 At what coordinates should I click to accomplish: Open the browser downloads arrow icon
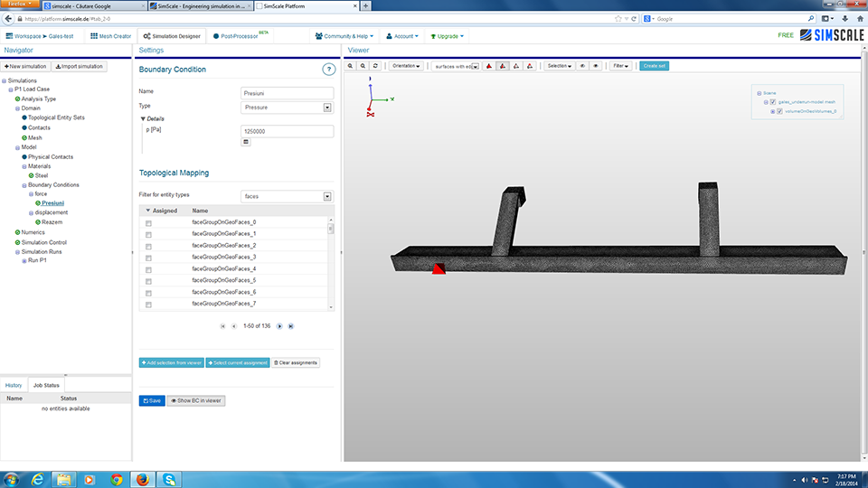pyautogui.click(x=844, y=19)
